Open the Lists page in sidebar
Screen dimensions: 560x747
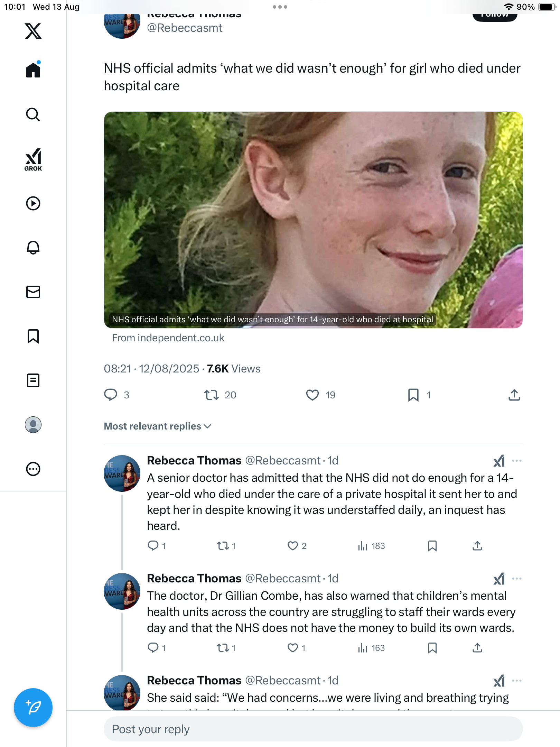[33, 380]
